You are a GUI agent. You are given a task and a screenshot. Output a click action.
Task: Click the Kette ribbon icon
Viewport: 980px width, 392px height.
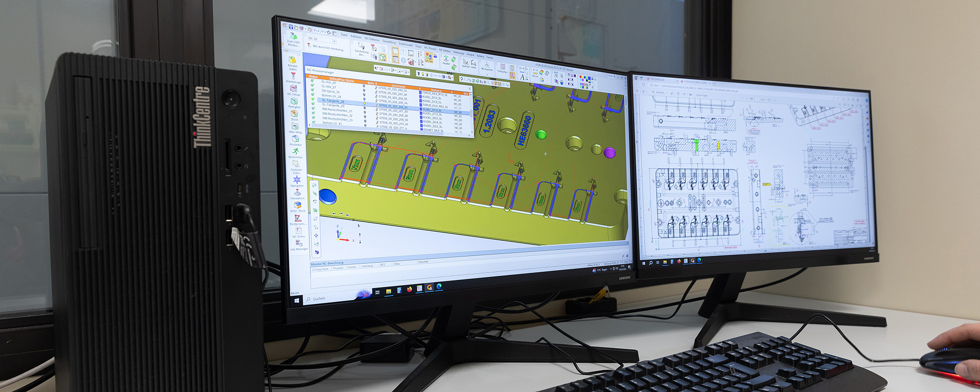[x=474, y=63]
